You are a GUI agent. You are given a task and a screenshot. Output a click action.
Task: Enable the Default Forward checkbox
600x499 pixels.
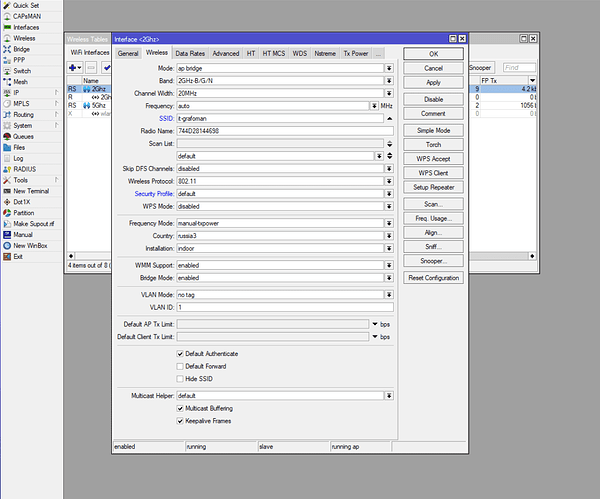click(x=180, y=366)
